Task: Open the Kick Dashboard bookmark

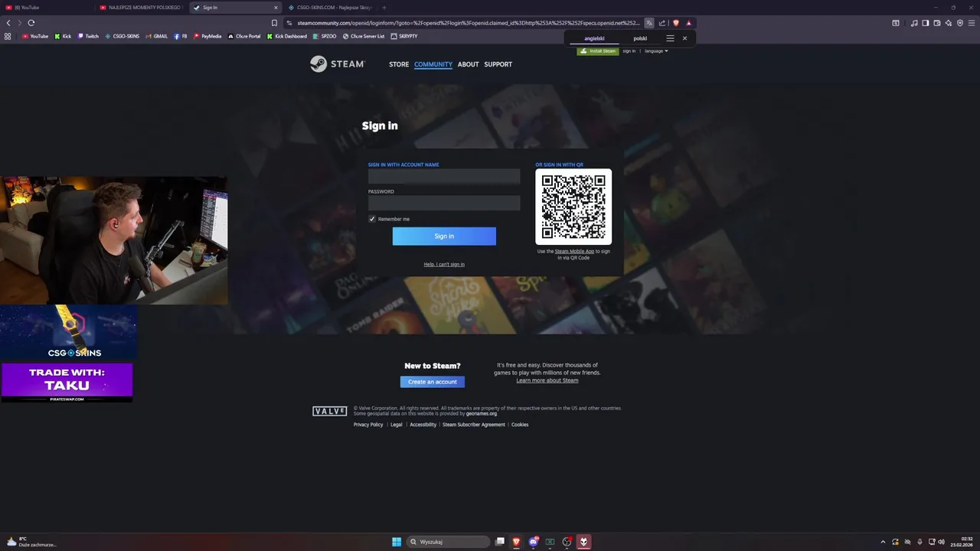Action: click(287, 36)
